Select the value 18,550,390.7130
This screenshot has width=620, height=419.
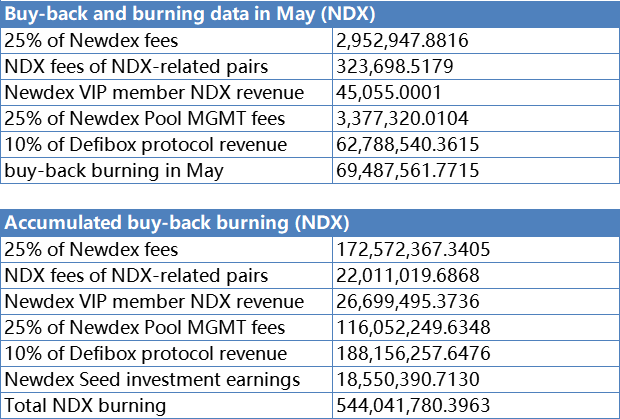(408, 380)
